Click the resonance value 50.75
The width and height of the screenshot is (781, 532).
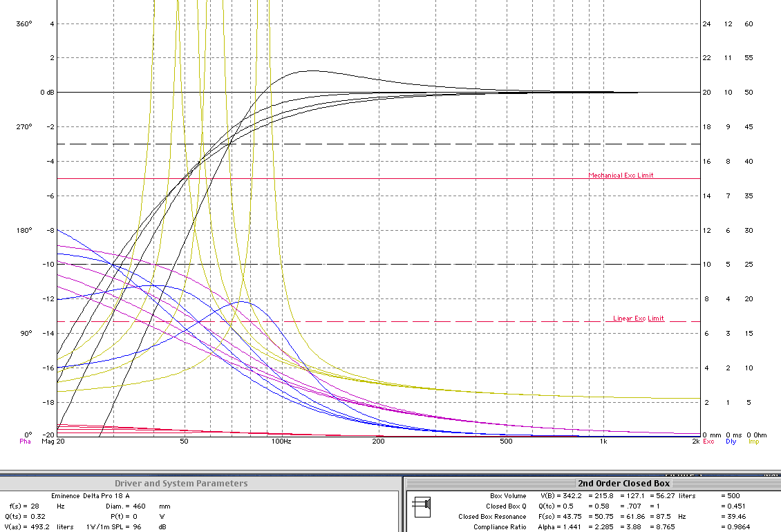coord(604,517)
